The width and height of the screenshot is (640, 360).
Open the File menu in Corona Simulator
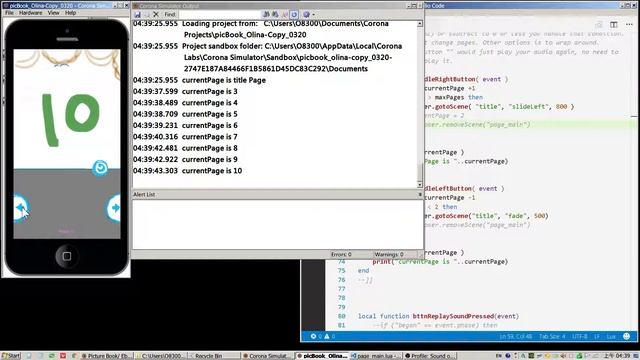click(x=9, y=13)
